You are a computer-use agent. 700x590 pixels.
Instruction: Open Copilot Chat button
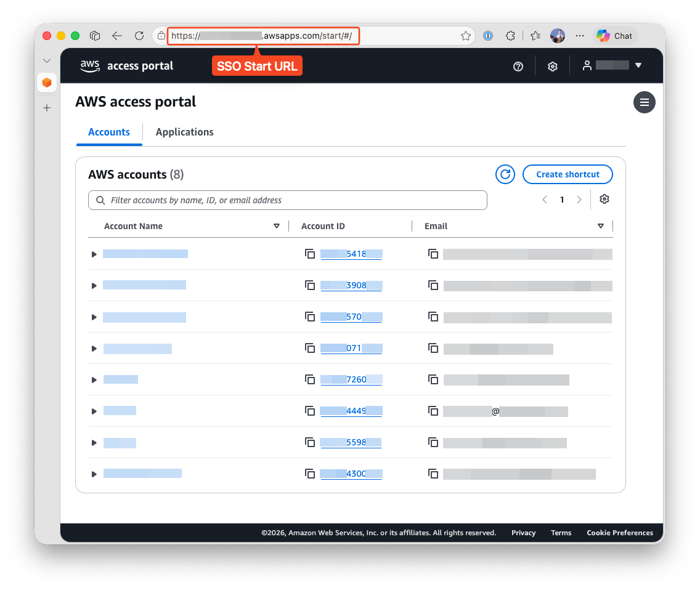pos(616,36)
